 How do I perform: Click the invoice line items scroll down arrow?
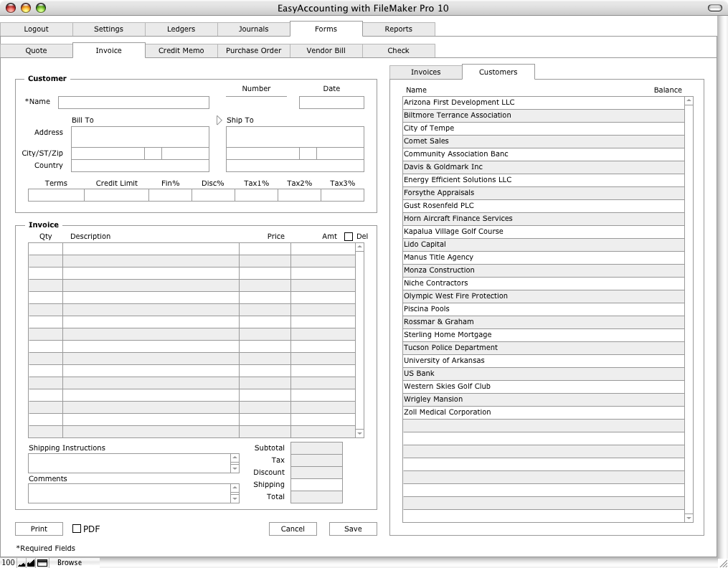point(359,433)
